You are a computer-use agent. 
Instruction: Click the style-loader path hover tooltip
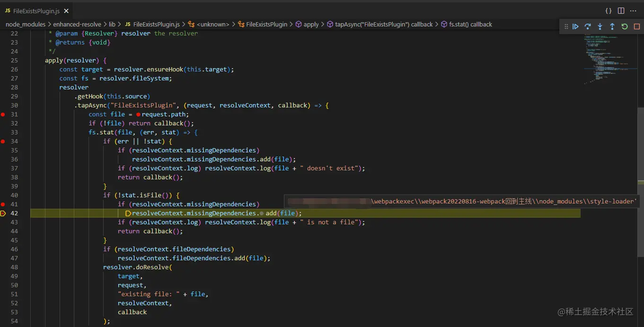click(461, 202)
